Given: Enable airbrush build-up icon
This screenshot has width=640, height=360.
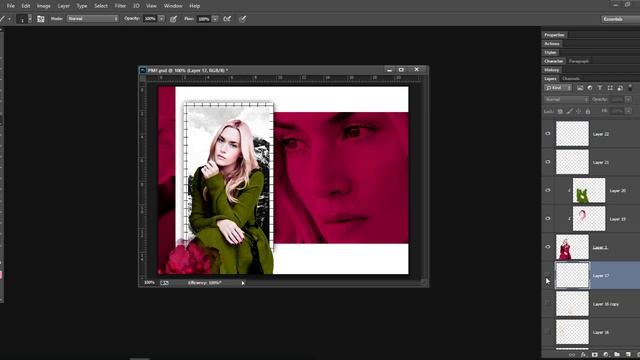Looking at the screenshot, I should (x=227, y=19).
